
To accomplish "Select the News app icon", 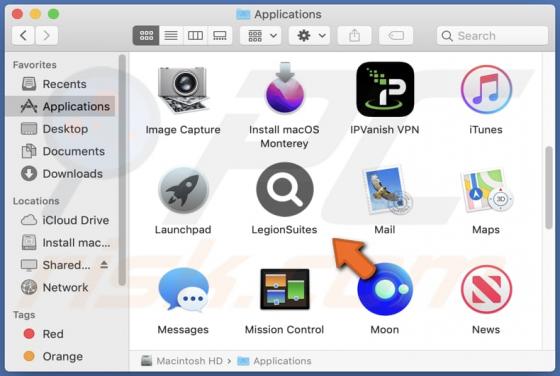I will pos(486,289).
